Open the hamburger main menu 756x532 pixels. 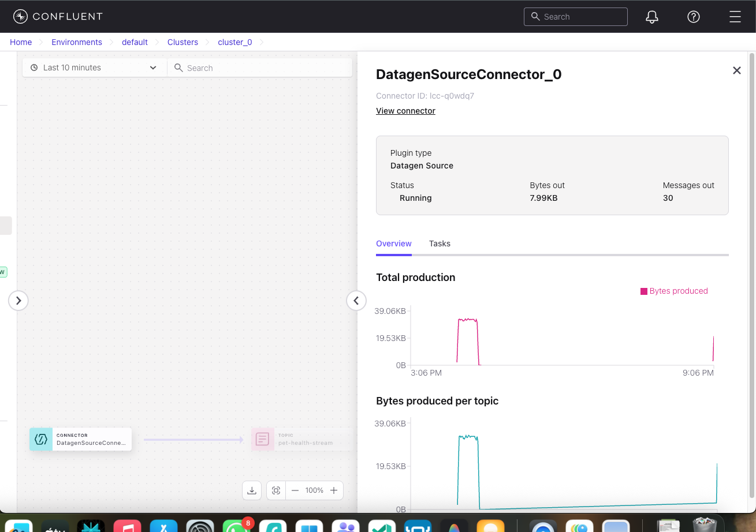(x=735, y=17)
